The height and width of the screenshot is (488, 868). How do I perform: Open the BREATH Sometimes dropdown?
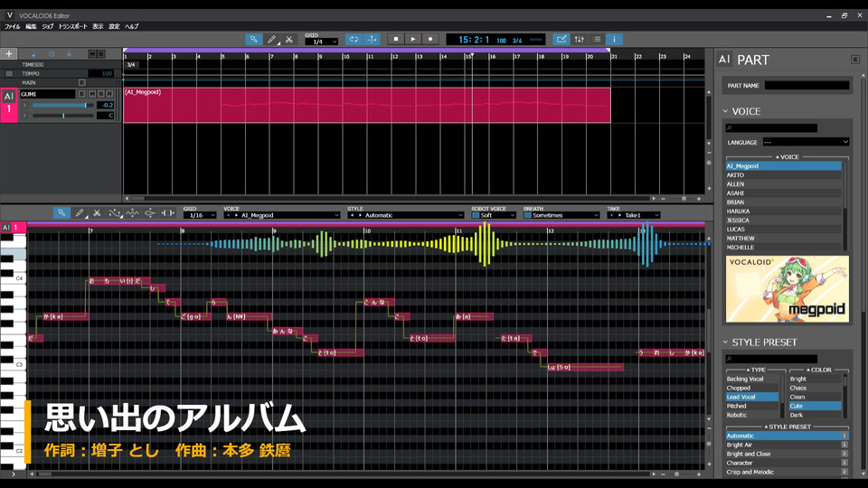pos(561,215)
